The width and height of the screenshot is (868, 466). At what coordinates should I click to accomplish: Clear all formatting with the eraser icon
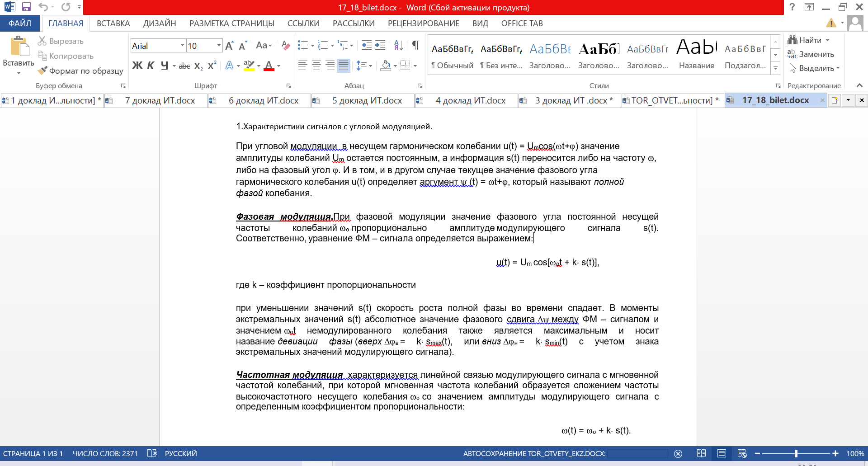tap(286, 46)
